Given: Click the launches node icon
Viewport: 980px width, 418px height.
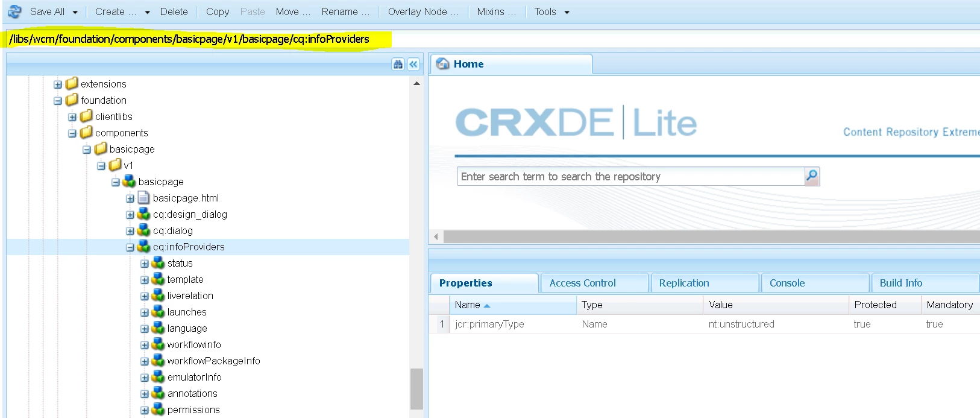Looking at the screenshot, I should point(158,311).
